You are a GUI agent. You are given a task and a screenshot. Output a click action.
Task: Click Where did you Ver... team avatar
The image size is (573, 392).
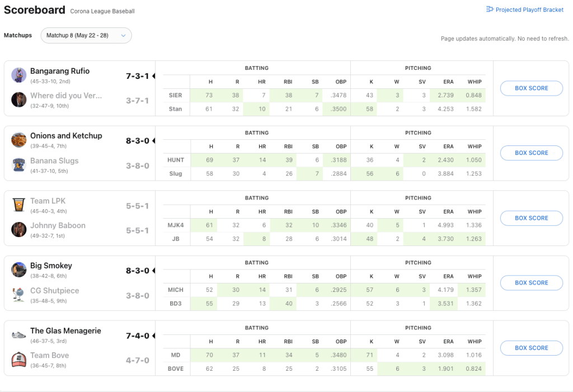tap(19, 100)
